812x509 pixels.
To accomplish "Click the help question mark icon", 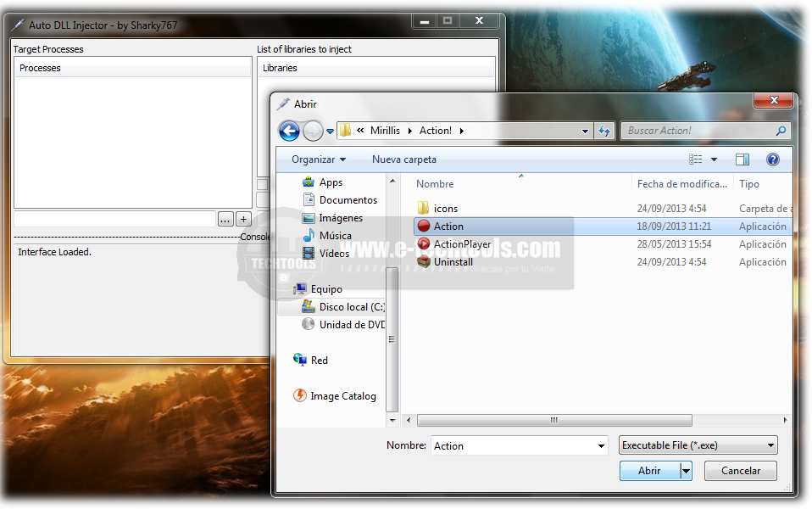I will pyautogui.click(x=773, y=159).
